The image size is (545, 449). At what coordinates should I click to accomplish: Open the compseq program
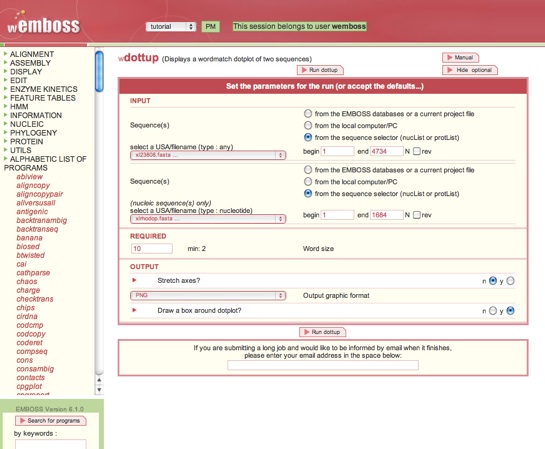32,351
